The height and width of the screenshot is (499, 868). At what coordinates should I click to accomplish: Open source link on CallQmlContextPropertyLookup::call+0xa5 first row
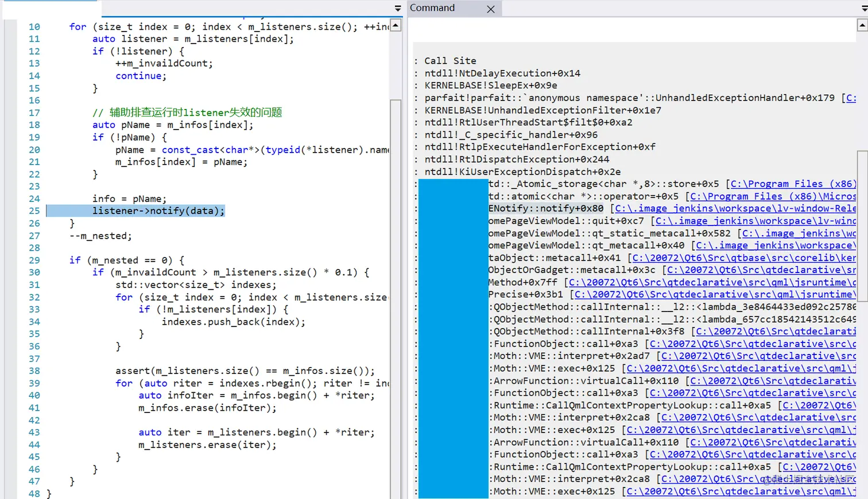click(819, 405)
